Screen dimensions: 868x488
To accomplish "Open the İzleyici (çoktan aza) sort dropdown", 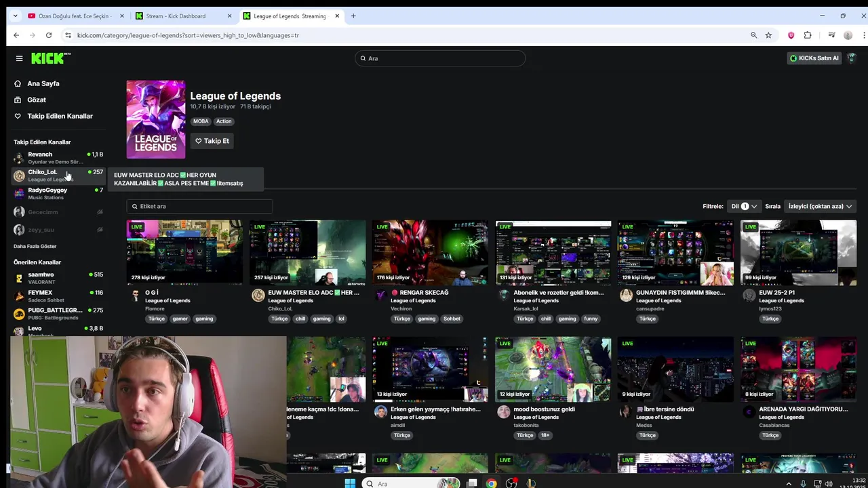I will click(x=820, y=206).
